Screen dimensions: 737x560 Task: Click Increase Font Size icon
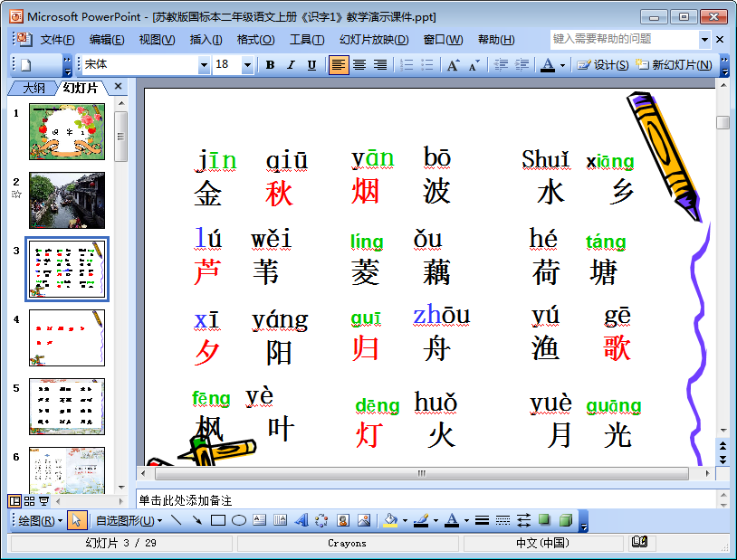pos(453,65)
